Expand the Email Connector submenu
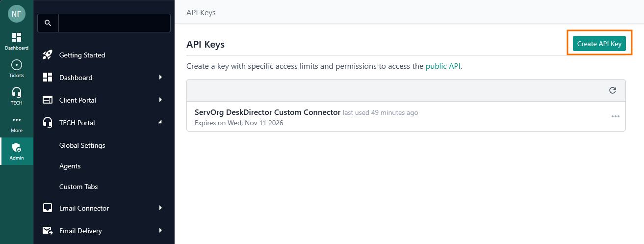Image resolution: width=644 pixels, height=244 pixels. 160,208
